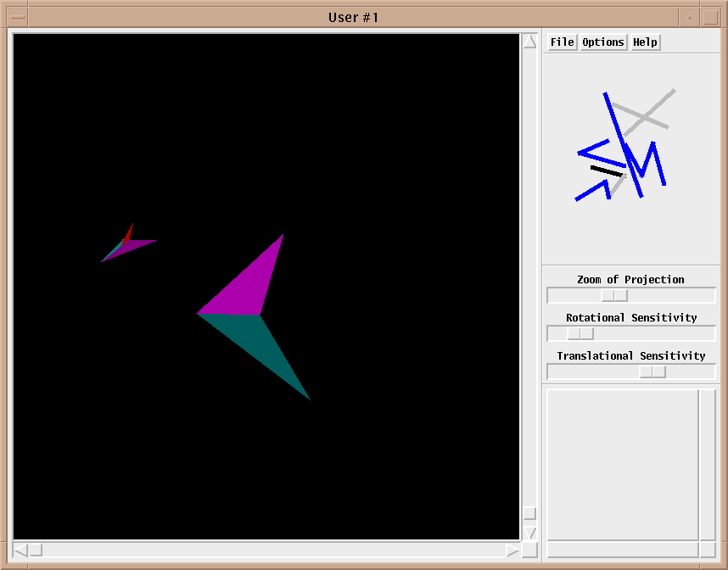The height and width of the screenshot is (570, 728).
Task: Click the viewport's vertical scrollbar thumb
Action: click(529, 514)
